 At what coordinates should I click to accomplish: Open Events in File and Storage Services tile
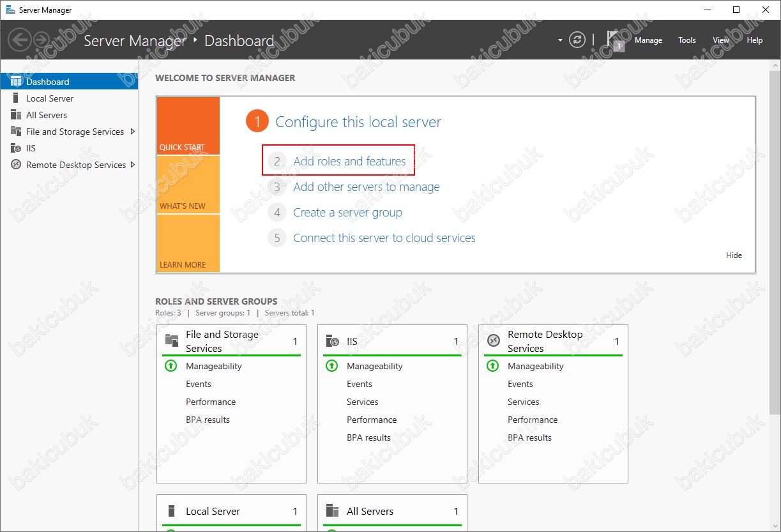click(199, 384)
